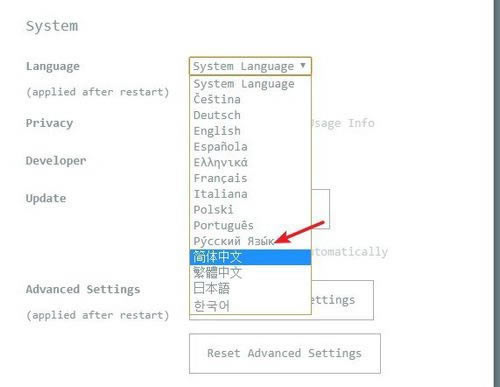Select Deutsch from language list
Image resolution: width=500 pixels, height=387 pixels.
tap(250, 115)
